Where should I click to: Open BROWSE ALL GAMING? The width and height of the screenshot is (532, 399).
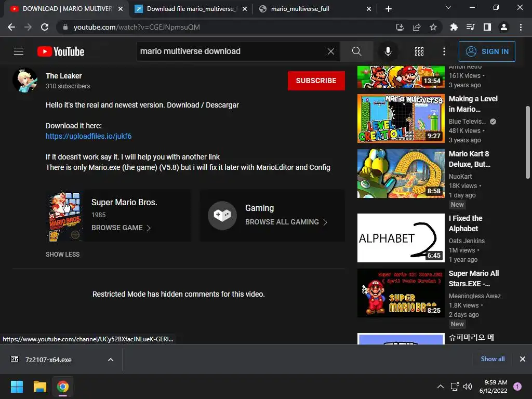286,222
